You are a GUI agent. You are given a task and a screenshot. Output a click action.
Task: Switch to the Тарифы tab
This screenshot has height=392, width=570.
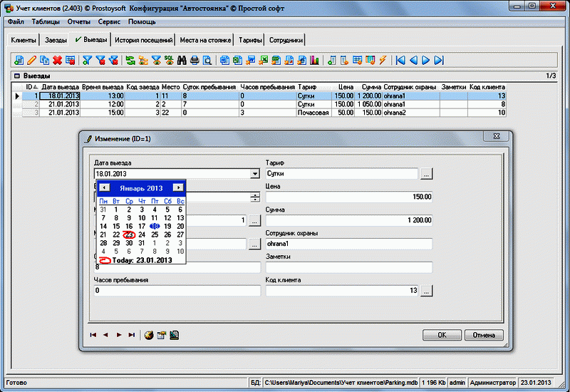tap(250, 40)
